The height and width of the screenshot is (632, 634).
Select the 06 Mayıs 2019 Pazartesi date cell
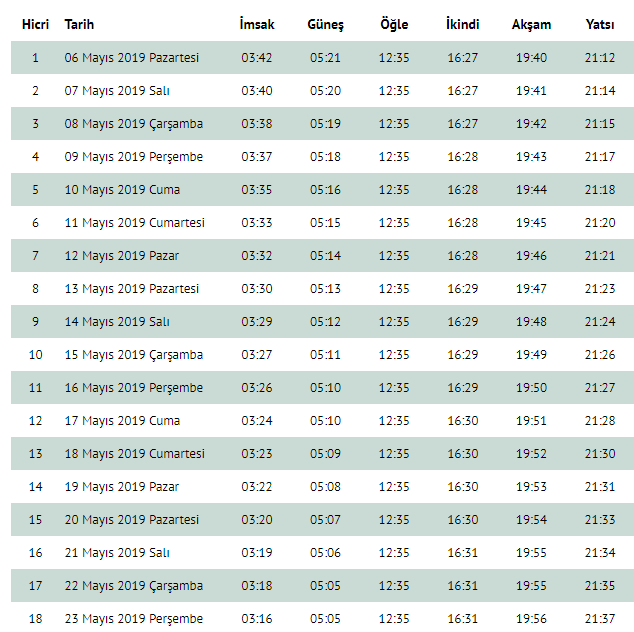(x=131, y=57)
